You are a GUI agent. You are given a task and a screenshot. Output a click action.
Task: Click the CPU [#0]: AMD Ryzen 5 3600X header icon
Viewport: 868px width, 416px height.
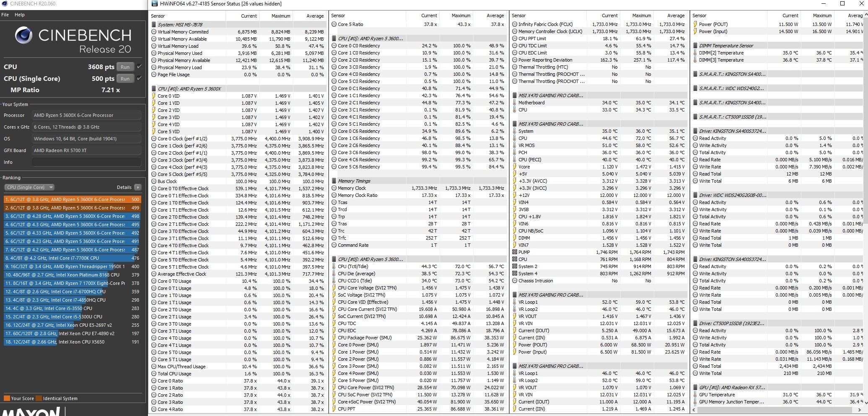154,89
